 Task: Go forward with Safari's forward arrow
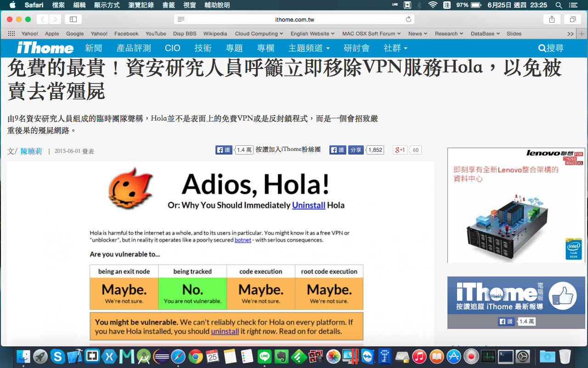point(55,19)
